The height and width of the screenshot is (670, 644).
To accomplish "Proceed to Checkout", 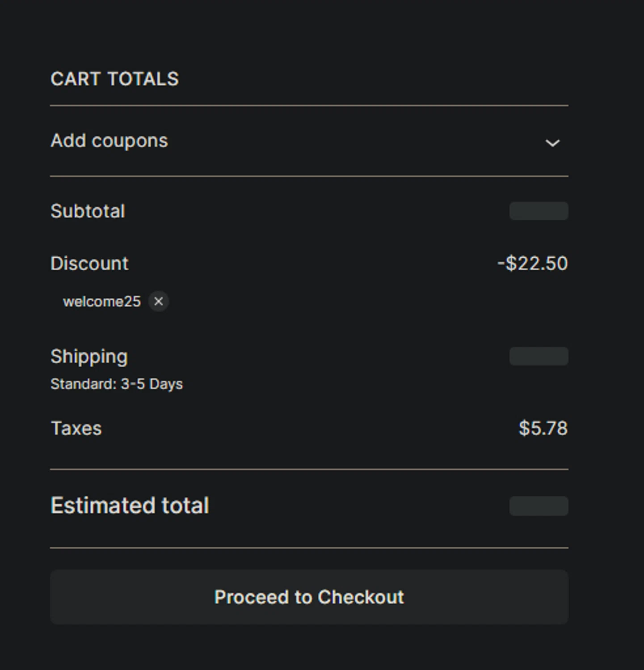I will (x=309, y=597).
